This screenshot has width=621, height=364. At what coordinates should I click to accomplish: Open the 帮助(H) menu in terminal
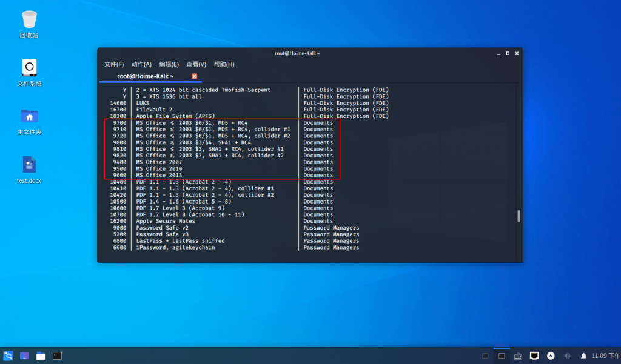tap(224, 64)
